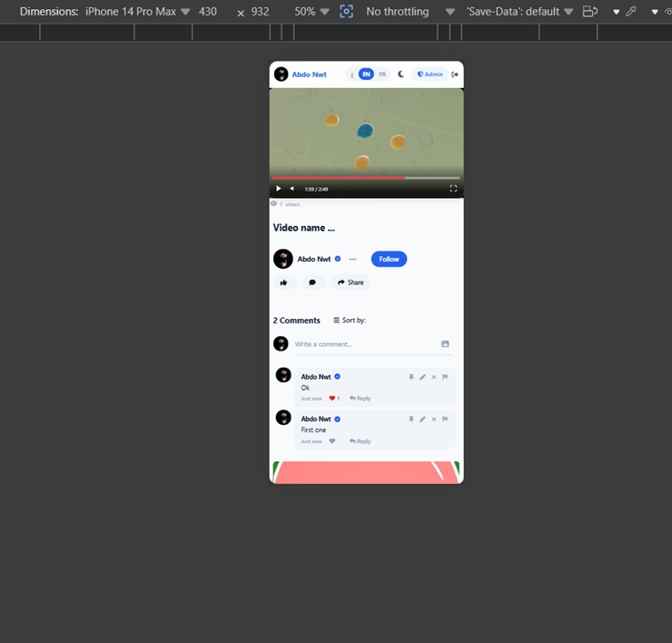This screenshot has height=643, width=672.
Task: Click author name on 'Ok' comment
Action: point(316,377)
